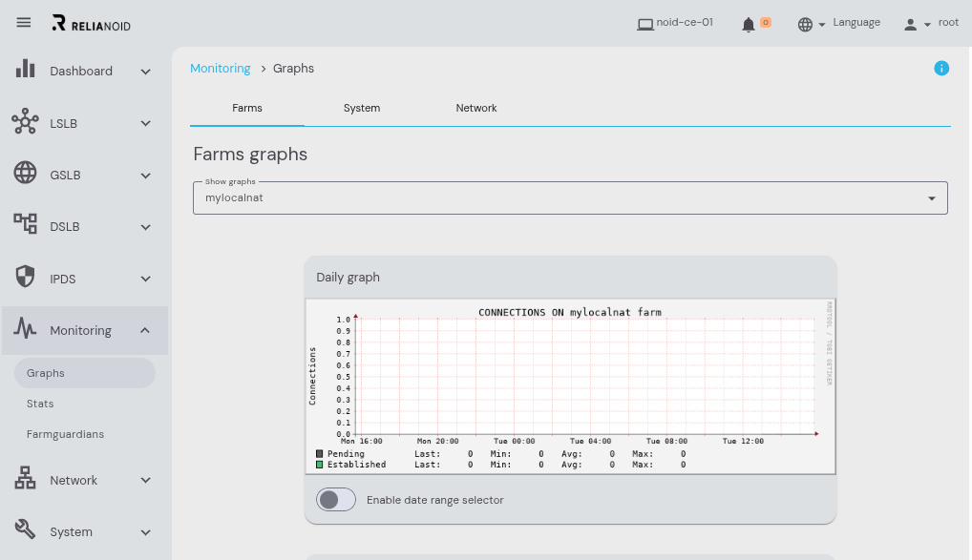The image size is (972, 560).
Task: Expand the LSLB menu chevron
Action: coord(146,123)
